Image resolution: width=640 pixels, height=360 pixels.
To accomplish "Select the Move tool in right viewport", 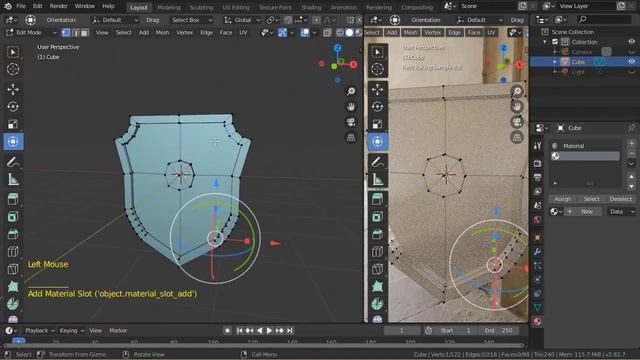I will pyautogui.click(x=378, y=89).
